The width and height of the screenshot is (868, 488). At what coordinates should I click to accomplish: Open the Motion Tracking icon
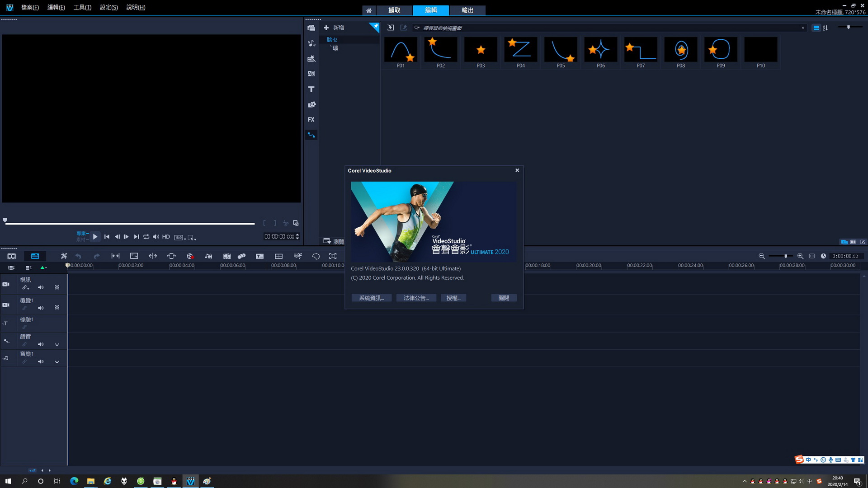(241, 256)
